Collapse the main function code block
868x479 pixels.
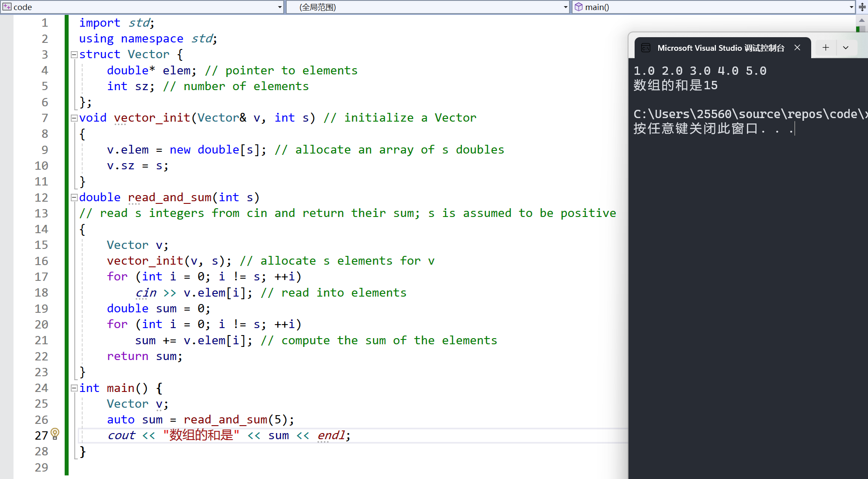[x=74, y=388]
